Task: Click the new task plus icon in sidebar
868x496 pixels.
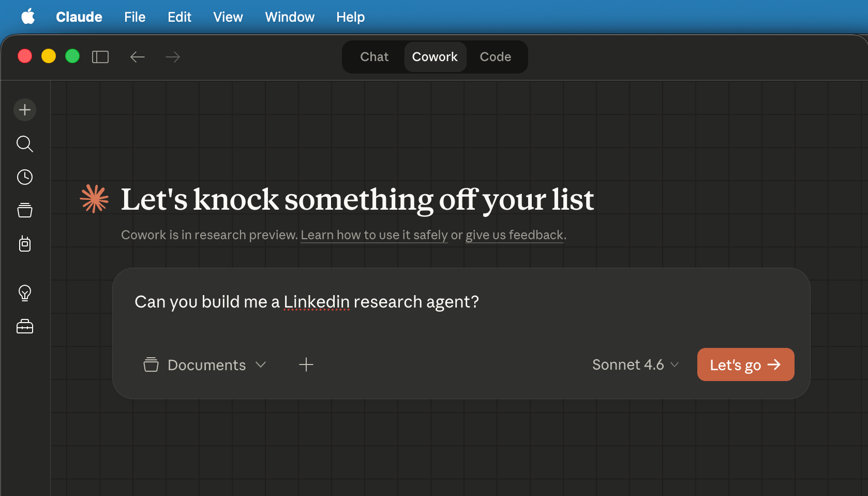Action: coord(25,110)
